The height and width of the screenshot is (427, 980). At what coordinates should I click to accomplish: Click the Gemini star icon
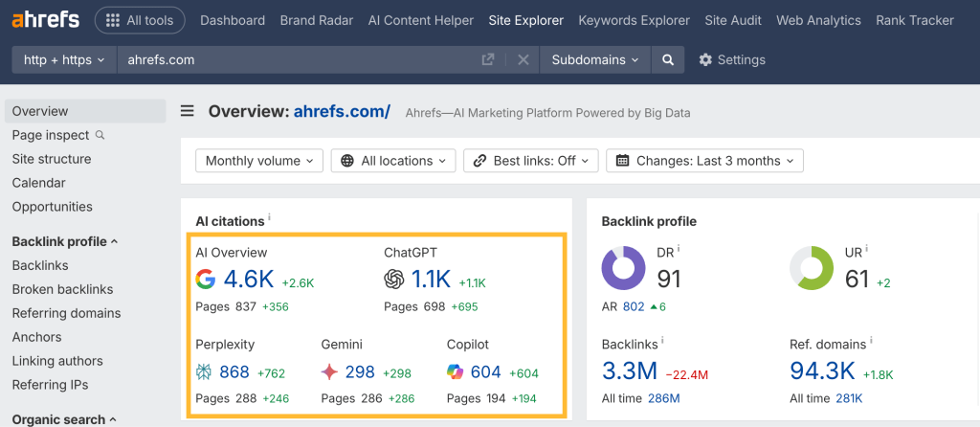[329, 372]
